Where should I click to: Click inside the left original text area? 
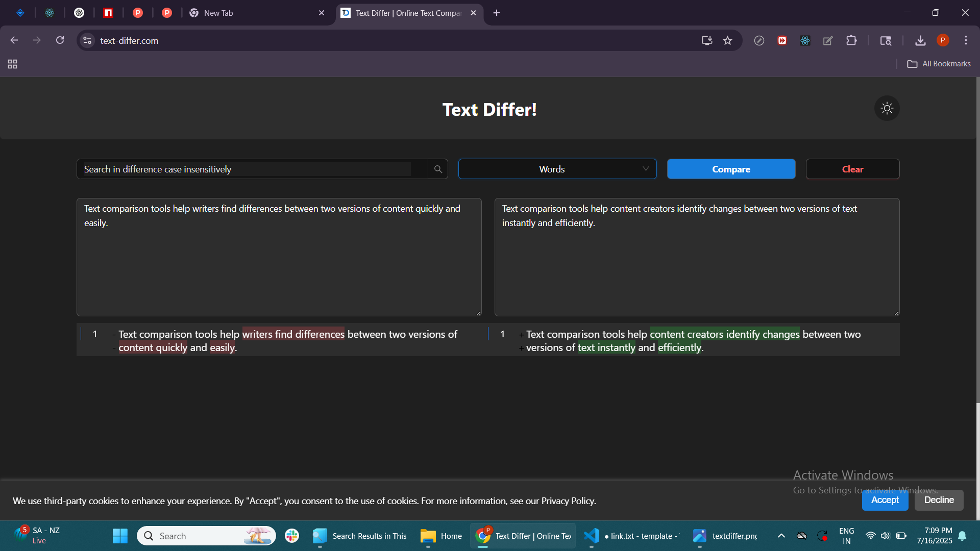(x=279, y=257)
